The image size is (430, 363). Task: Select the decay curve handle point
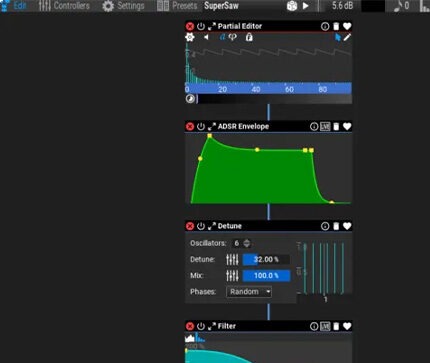[257, 150]
